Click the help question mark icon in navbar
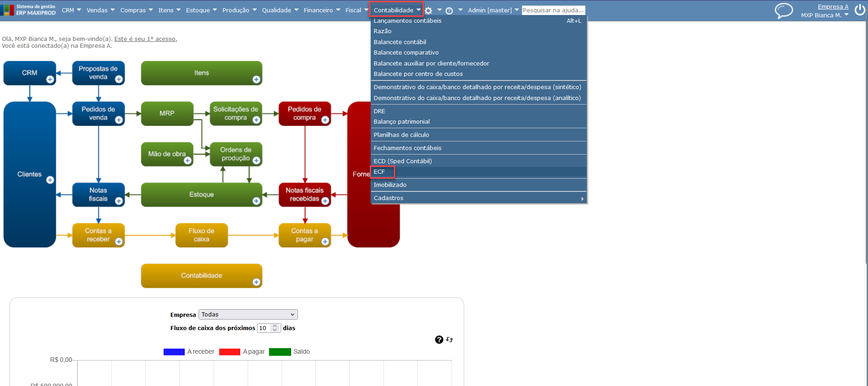868x386 pixels. click(449, 10)
